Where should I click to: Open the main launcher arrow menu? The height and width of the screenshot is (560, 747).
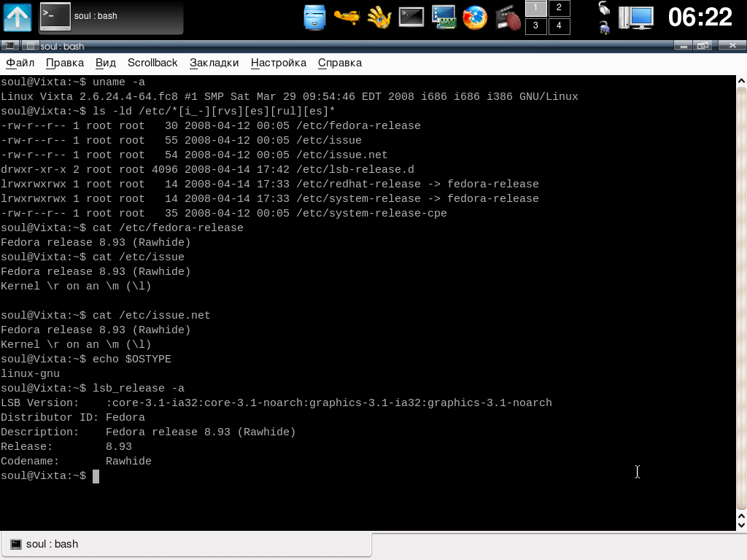click(x=18, y=17)
